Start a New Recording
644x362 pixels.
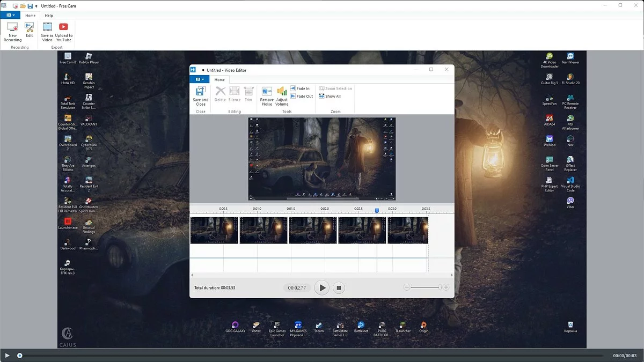[x=12, y=32]
